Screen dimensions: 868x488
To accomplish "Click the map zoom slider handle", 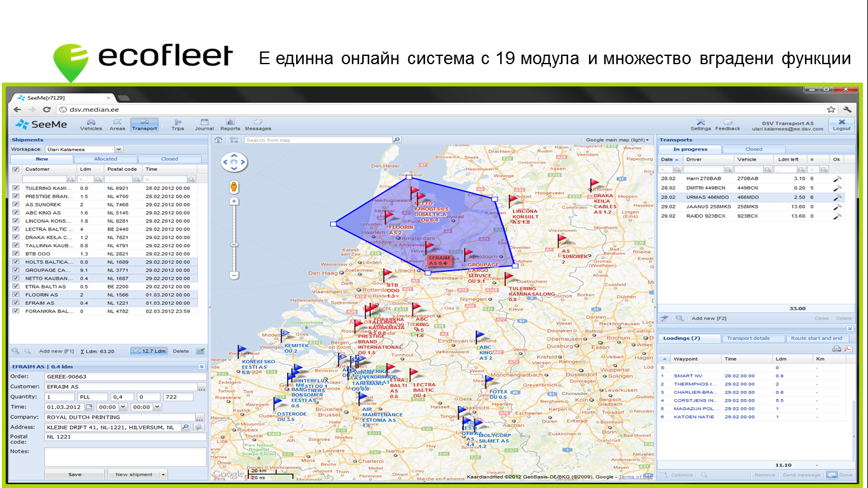I will [x=234, y=245].
